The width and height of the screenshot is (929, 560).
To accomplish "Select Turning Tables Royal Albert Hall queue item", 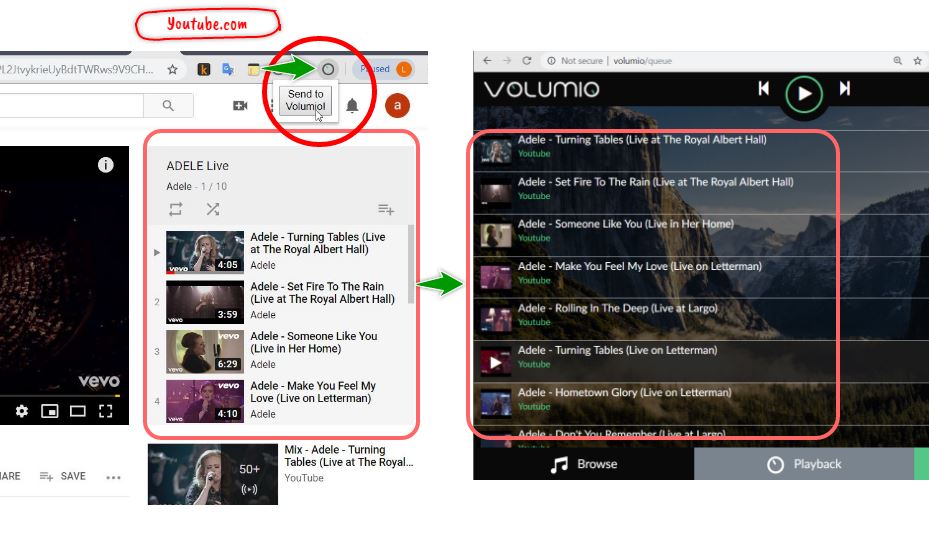I will click(x=701, y=151).
